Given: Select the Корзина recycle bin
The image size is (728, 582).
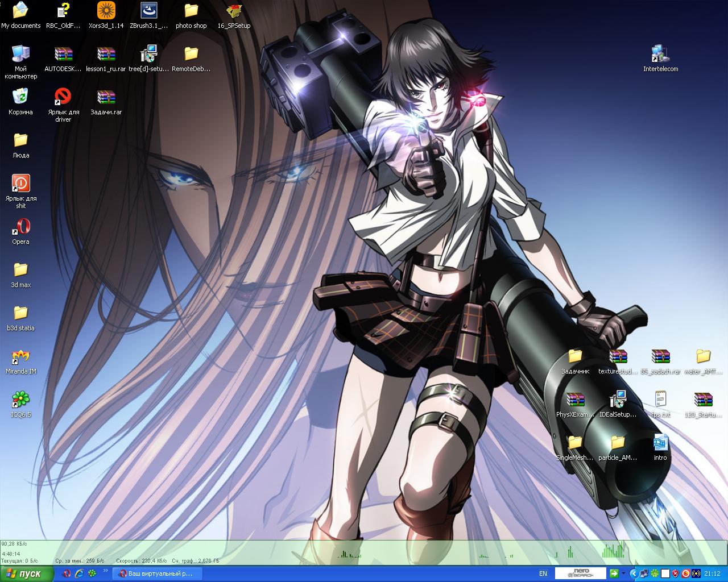Looking at the screenshot, I should 20,98.
